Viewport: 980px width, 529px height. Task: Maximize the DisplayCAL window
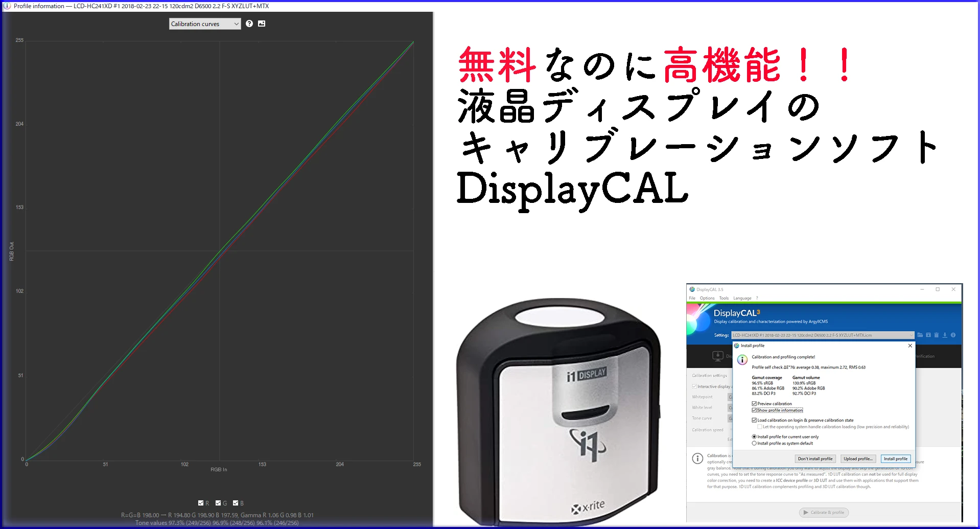938,289
